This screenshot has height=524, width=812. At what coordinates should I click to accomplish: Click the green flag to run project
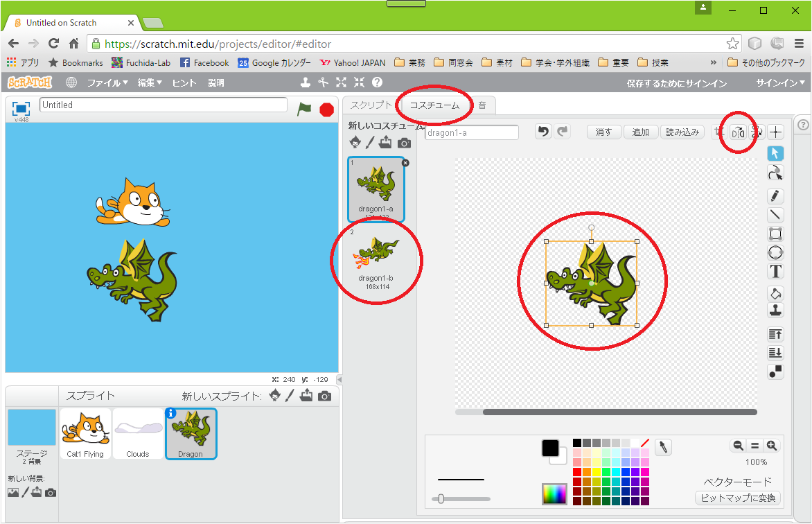(304, 109)
